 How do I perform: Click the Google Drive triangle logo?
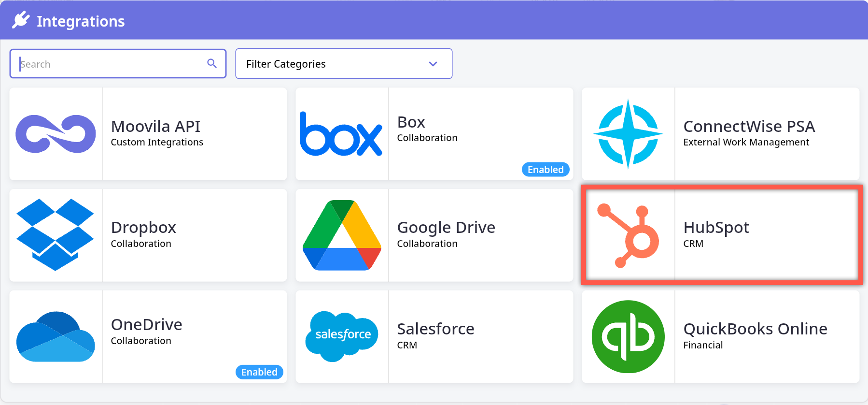(342, 235)
